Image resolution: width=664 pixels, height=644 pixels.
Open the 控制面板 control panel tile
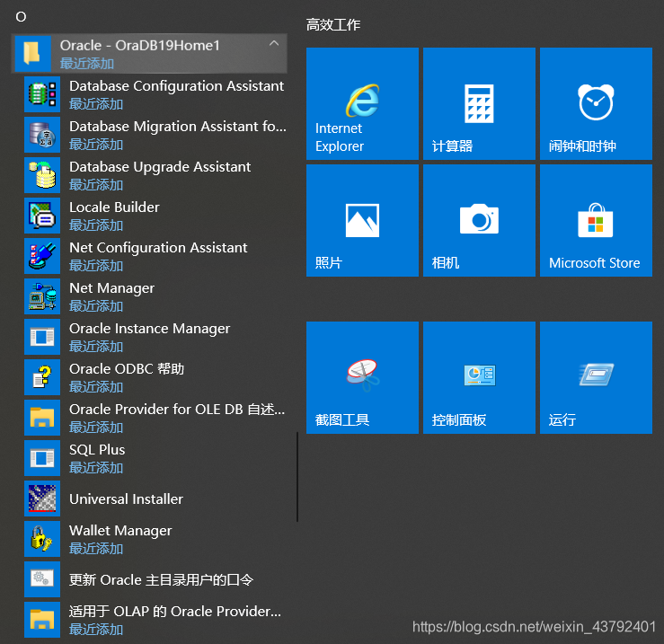pyautogui.click(x=479, y=377)
